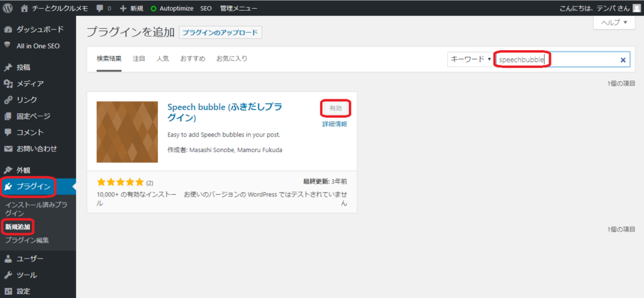Click プラグインのアップロード button
Image resolution: width=644 pixels, height=298 pixels.
pyautogui.click(x=221, y=33)
